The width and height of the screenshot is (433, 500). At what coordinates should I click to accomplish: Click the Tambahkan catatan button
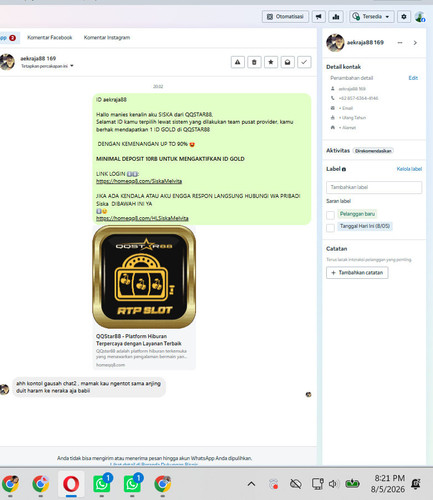(357, 273)
